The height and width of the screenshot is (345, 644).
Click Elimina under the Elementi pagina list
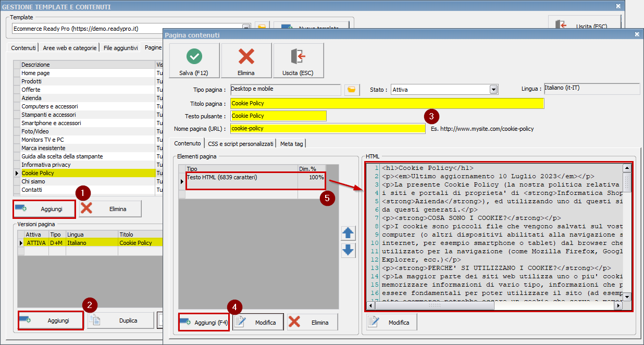[x=313, y=323]
